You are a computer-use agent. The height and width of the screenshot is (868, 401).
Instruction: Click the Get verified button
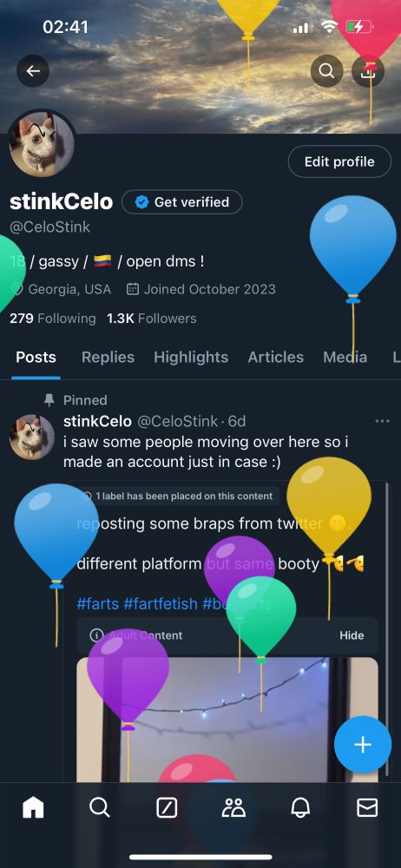point(182,202)
